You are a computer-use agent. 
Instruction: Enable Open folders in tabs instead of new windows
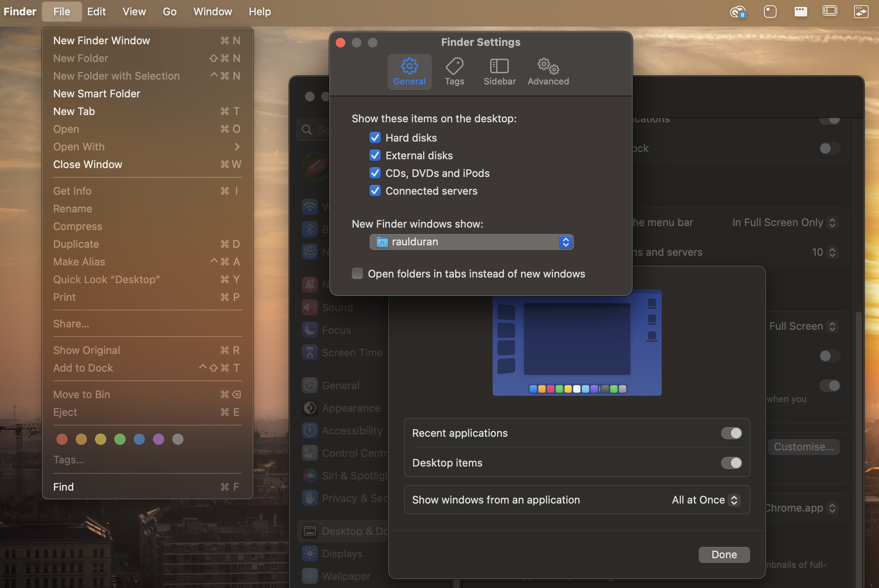(357, 273)
